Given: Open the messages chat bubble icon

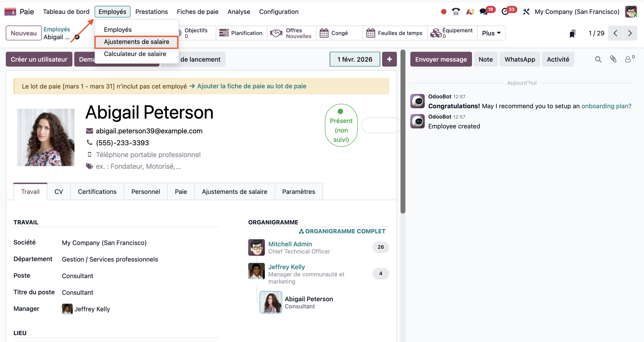Looking at the screenshot, I should (483, 12).
